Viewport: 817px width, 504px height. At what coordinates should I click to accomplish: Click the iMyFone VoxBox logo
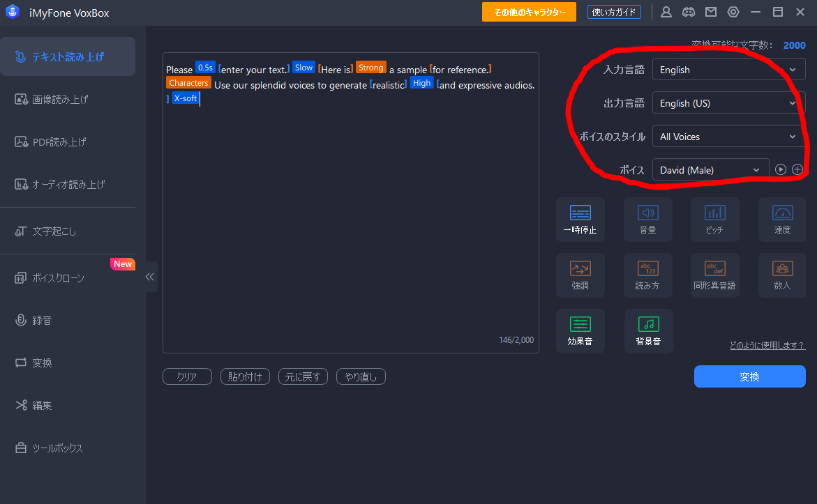tap(13, 12)
